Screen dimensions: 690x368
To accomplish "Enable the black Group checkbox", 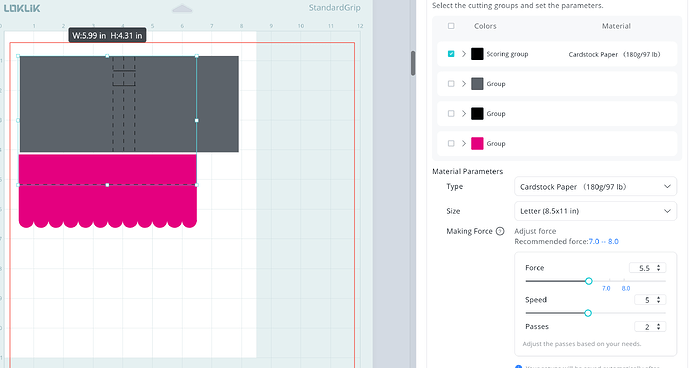I will pos(451,114).
